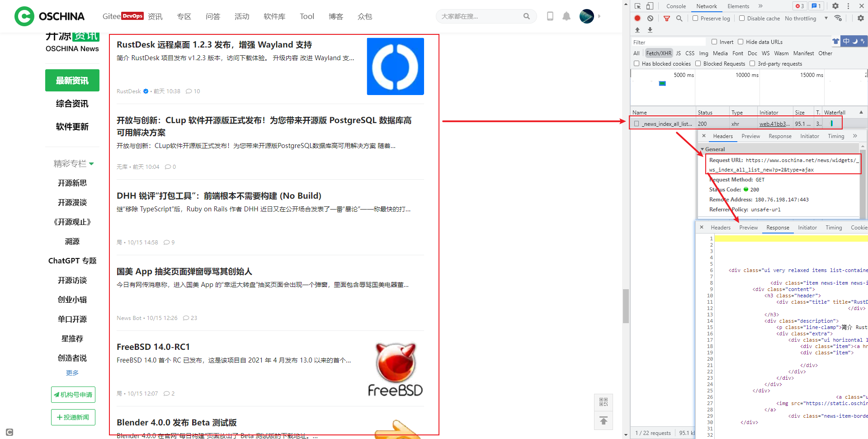The width and height of the screenshot is (868, 439).
Task: Check the Disable cache option
Action: pyautogui.click(x=742, y=18)
